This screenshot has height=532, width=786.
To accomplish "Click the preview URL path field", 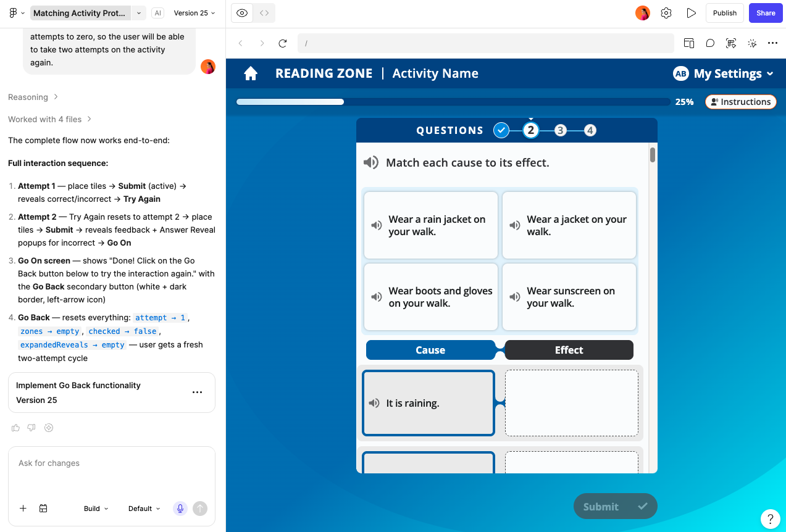I will pyautogui.click(x=485, y=43).
